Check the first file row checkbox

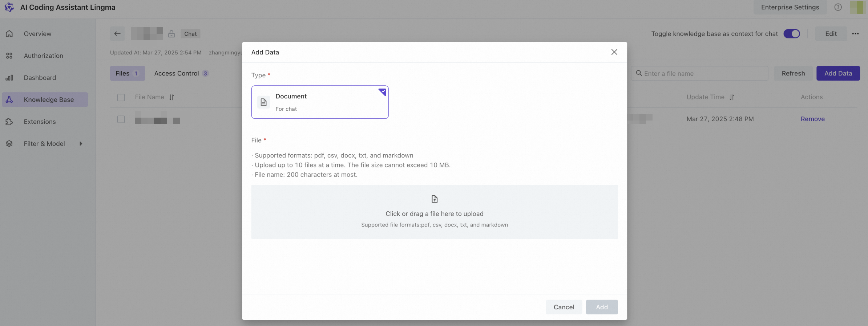tap(121, 119)
